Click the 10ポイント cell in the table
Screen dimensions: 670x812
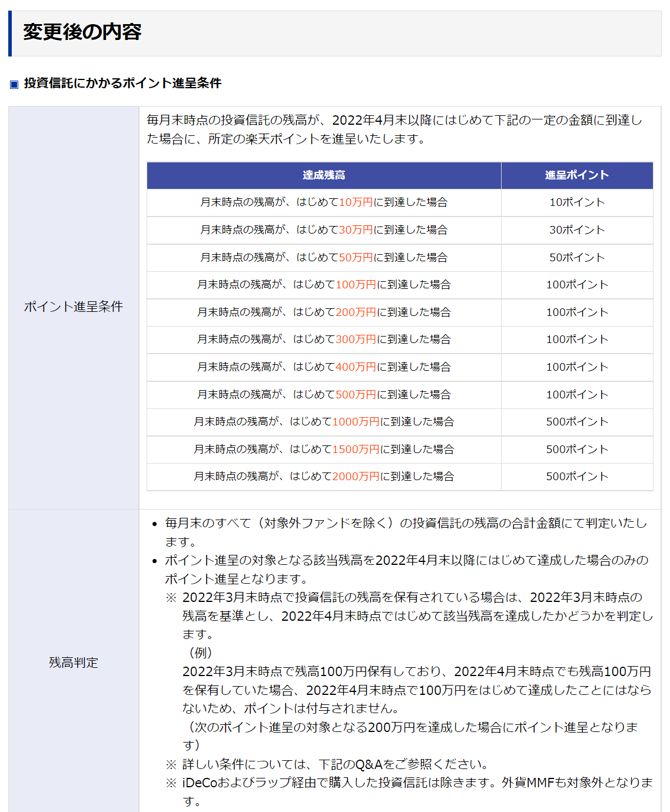[x=576, y=202]
